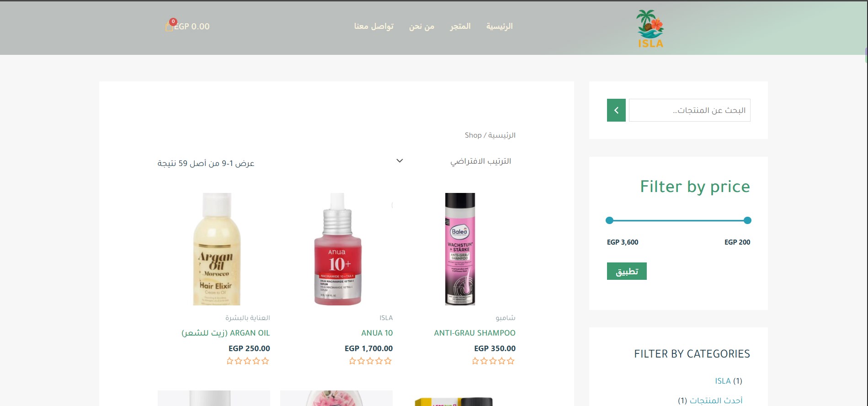
Task: Filter by ISLA category link
Action: (723, 381)
